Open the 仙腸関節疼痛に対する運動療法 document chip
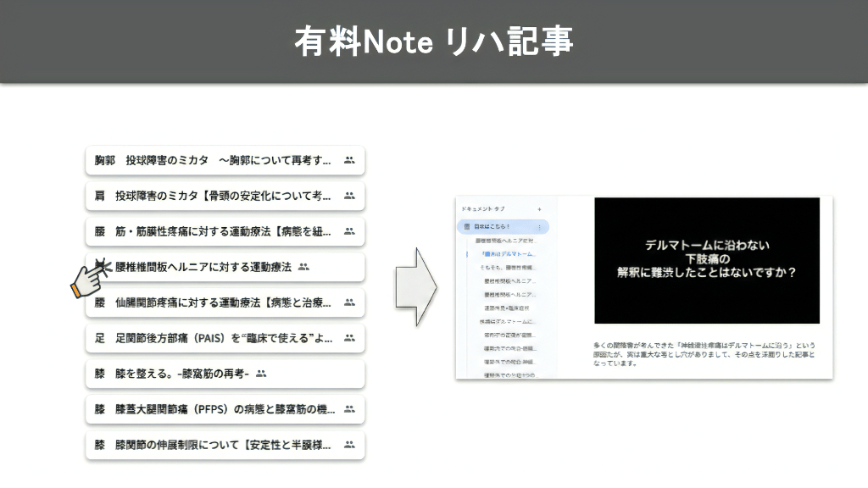The height and width of the screenshot is (488, 868). 225,302
